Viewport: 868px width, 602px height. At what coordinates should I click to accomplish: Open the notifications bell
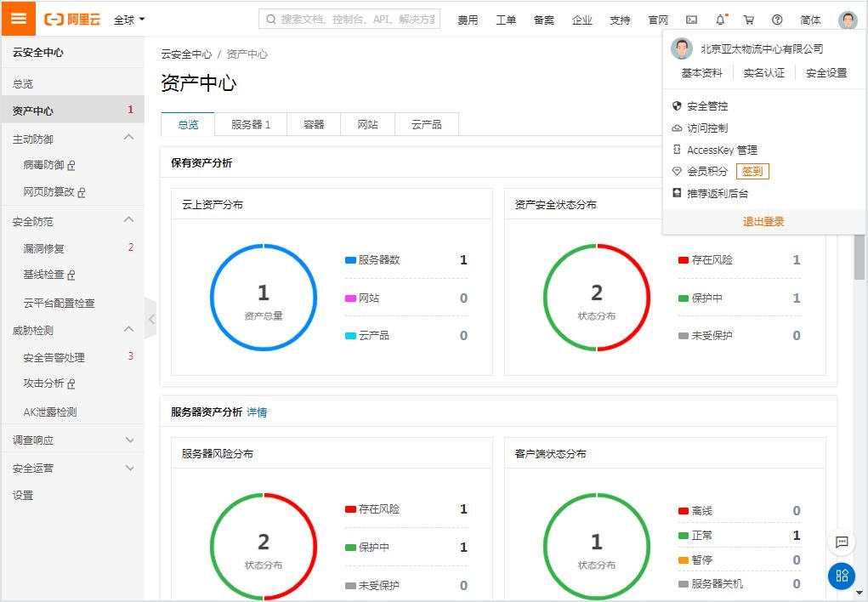tap(720, 20)
